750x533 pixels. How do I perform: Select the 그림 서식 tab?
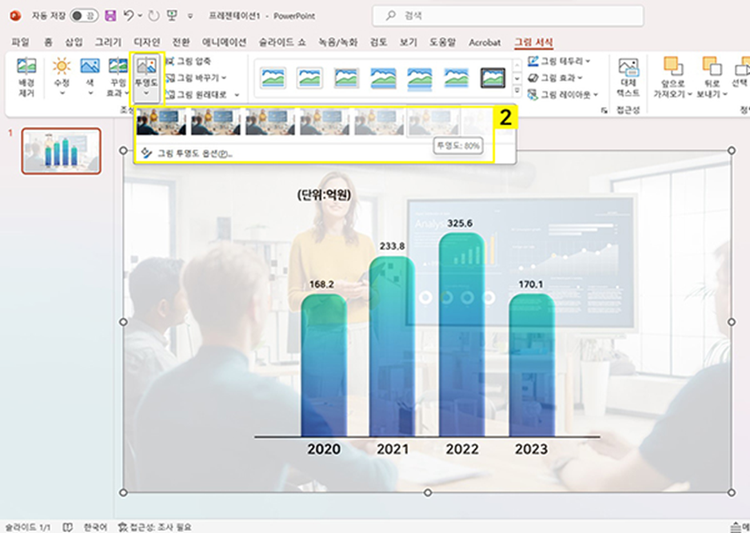point(533,42)
